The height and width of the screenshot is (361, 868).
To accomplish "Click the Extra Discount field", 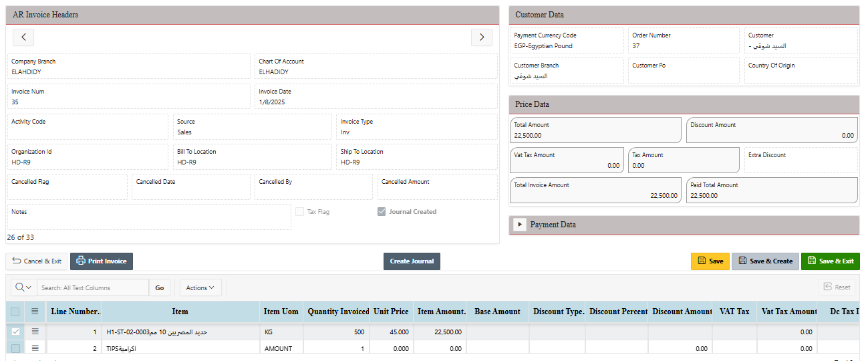I will 801,160.
